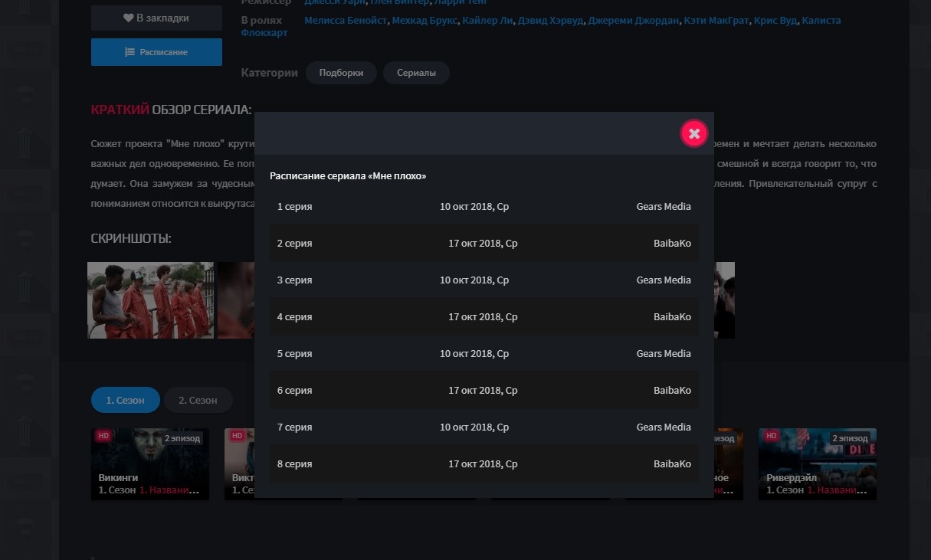Open the Ривердэйл series card title

pos(792,478)
